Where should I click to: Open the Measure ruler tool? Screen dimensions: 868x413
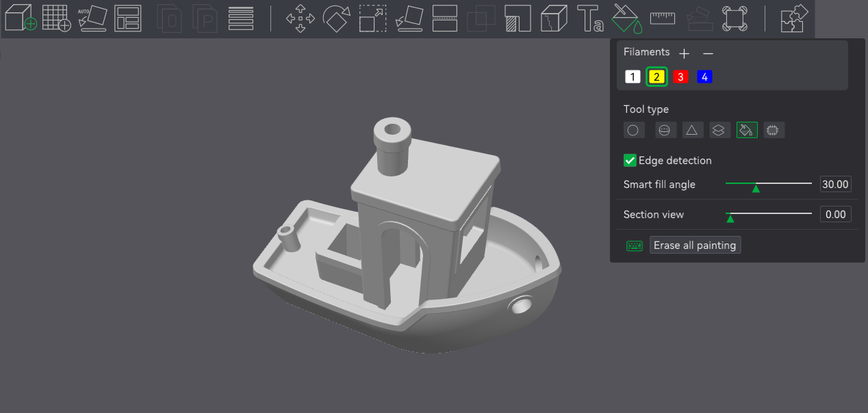(662, 17)
